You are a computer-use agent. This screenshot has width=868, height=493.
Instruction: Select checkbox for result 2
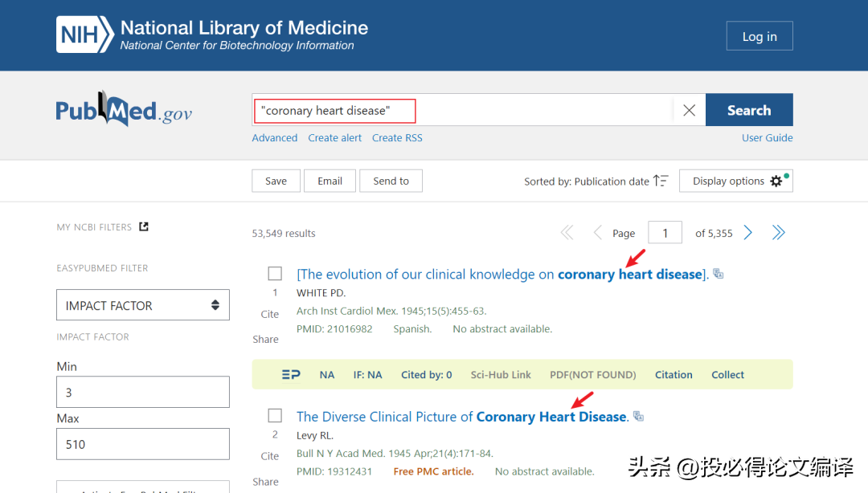pyautogui.click(x=275, y=416)
